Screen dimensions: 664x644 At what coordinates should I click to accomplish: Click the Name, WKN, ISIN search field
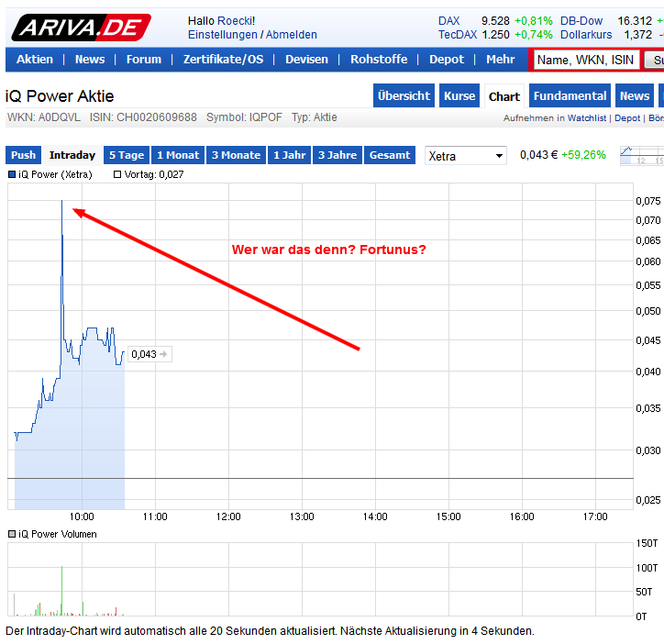(586, 60)
